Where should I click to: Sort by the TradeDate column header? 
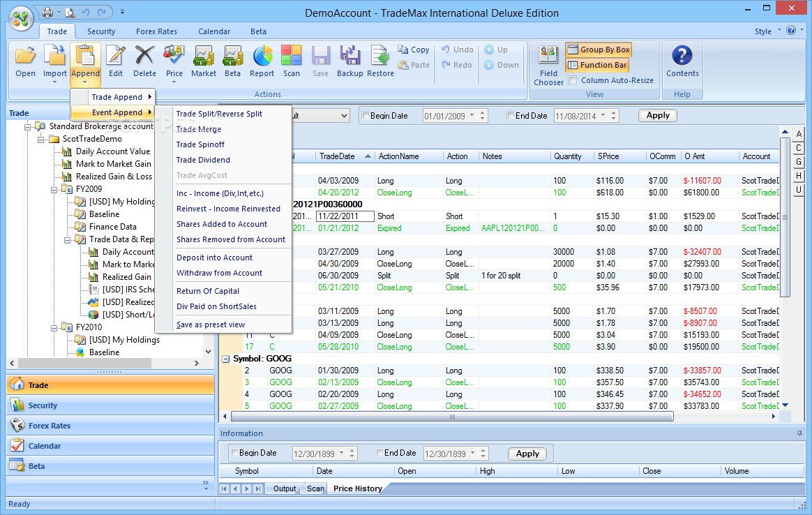[x=345, y=156]
